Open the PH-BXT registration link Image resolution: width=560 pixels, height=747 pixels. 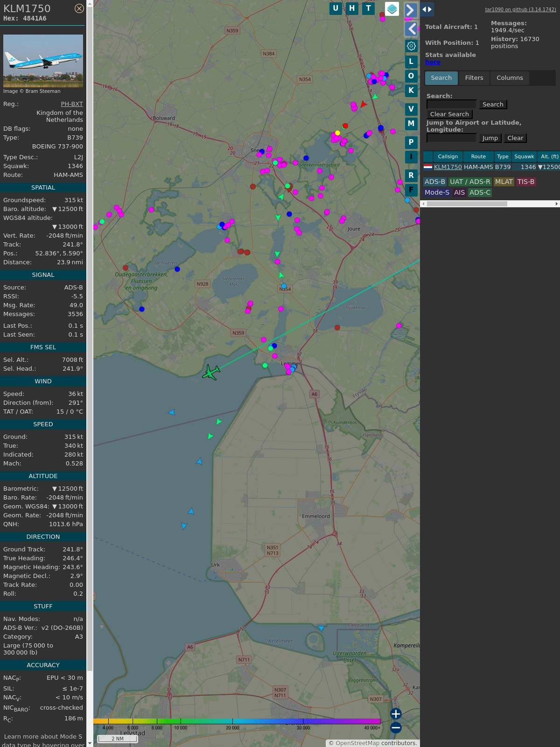pyautogui.click(x=72, y=104)
